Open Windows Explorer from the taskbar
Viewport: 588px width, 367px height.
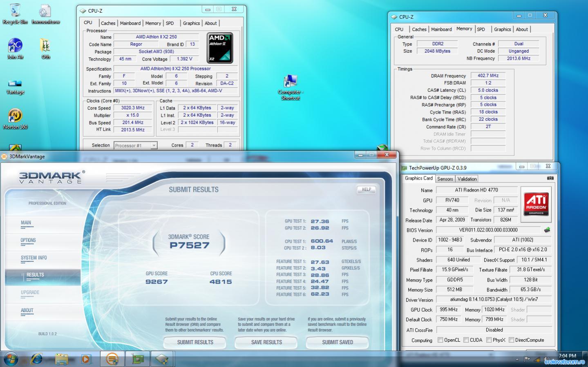coord(62,359)
